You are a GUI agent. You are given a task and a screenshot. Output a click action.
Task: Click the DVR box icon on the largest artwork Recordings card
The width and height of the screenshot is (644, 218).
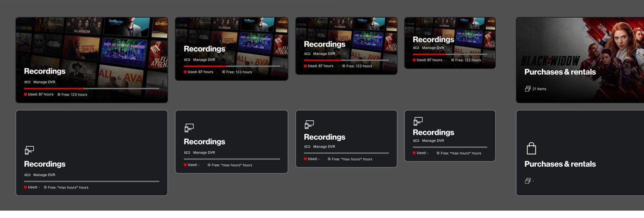pyautogui.click(x=28, y=82)
